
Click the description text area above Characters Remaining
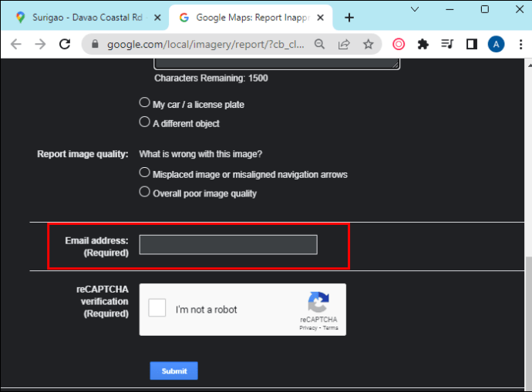[x=277, y=64]
